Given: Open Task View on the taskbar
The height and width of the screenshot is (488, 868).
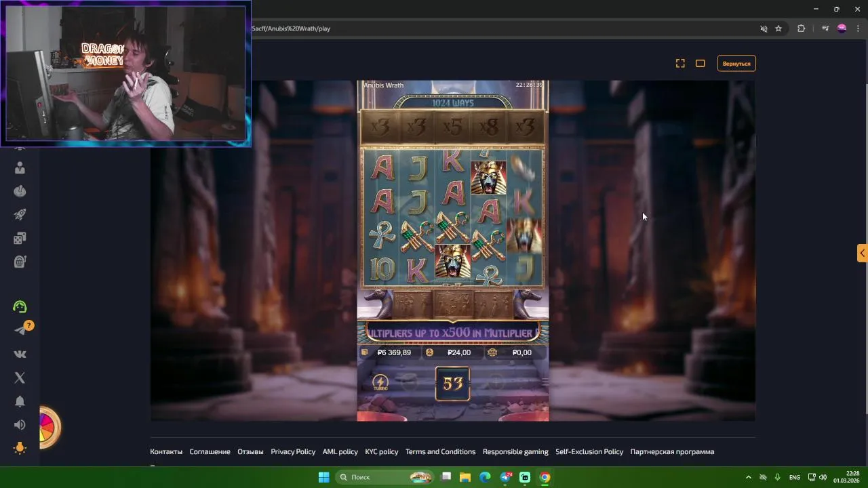Looking at the screenshot, I should (x=446, y=477).
